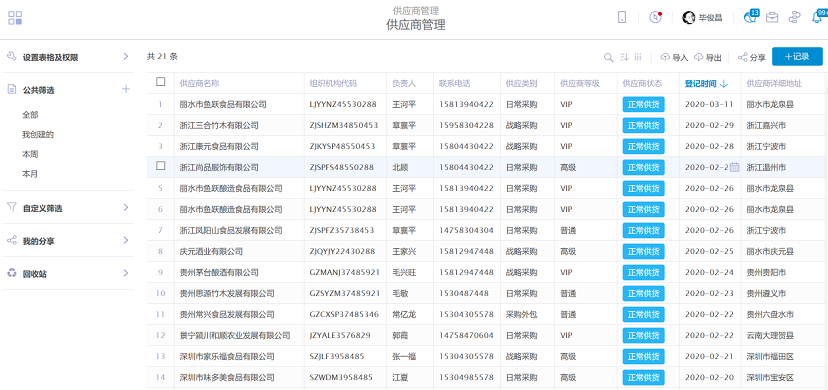Click 浙江康元食品有限公司 supplier name
The width and height of the screenshot is (828, 390).
click(219, 146)
